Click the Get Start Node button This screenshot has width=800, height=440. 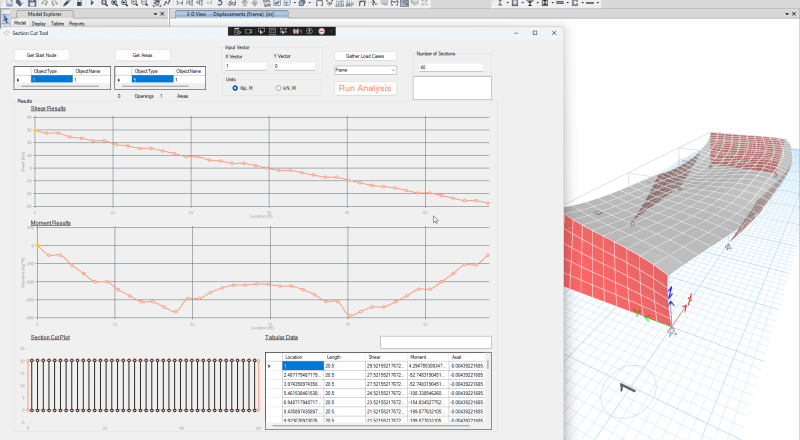(x=42, y=55)
